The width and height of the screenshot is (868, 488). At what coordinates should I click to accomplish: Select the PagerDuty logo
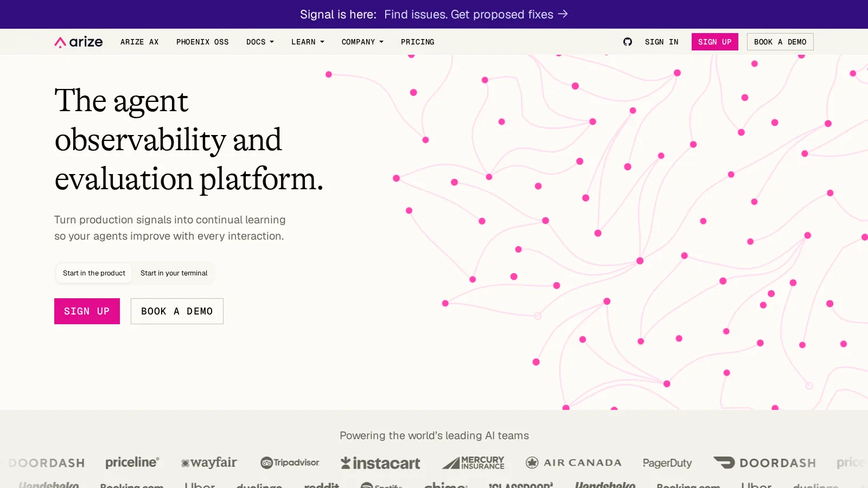pyautogui.click(x=667, y=463)
